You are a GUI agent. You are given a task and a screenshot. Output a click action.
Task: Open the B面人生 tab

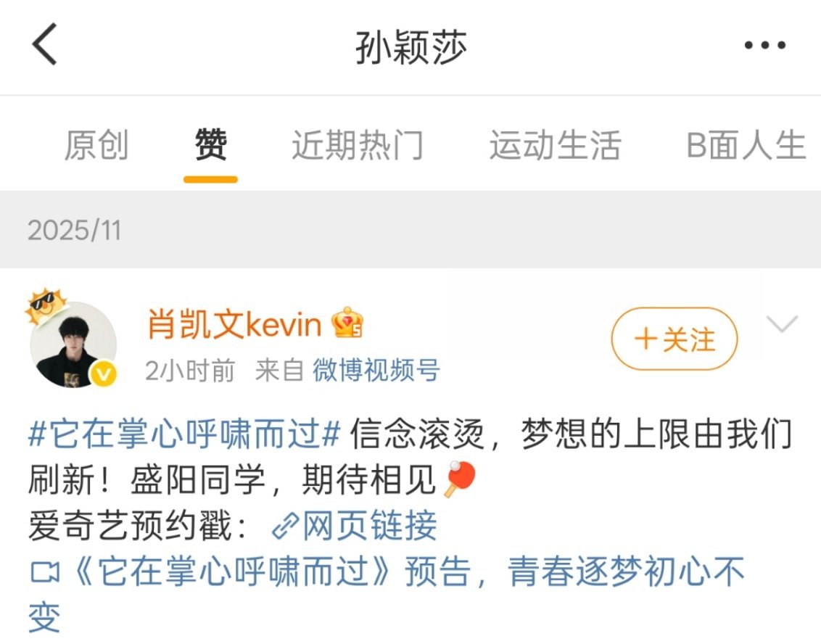pyautogui.click(x=746, y=145)
